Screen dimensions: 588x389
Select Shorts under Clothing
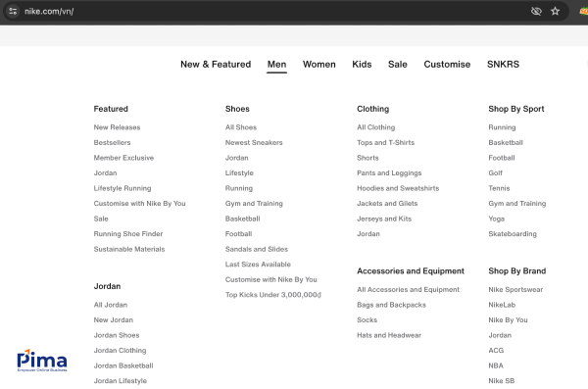pos(367,158)
